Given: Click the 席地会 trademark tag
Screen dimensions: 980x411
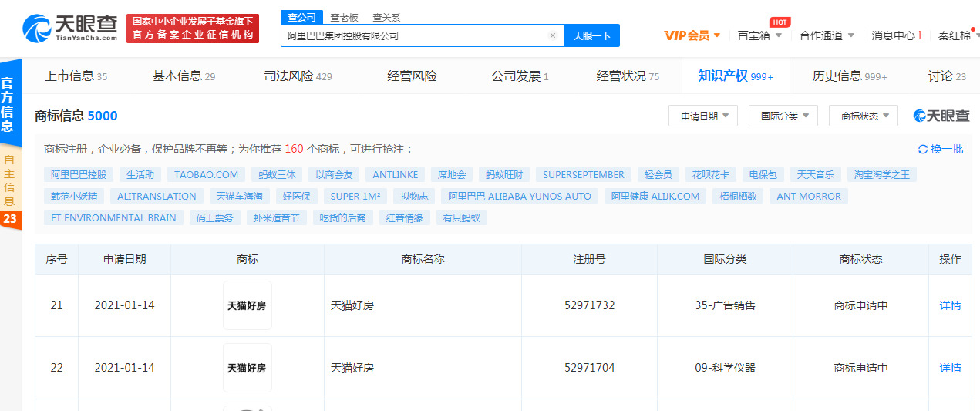Looking at the screenshot, I should (x=452, y=174).
